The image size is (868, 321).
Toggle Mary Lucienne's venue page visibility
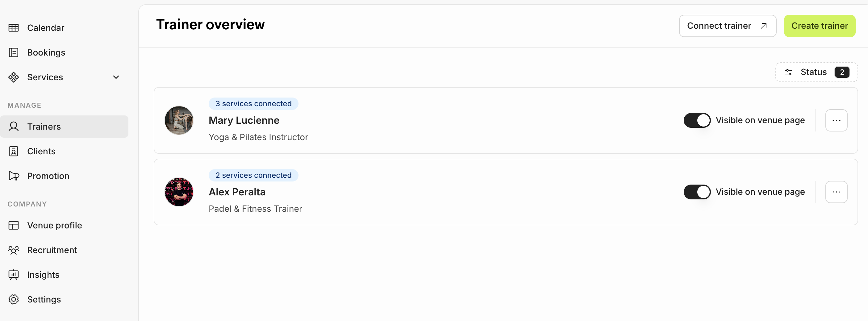(696, 120)
